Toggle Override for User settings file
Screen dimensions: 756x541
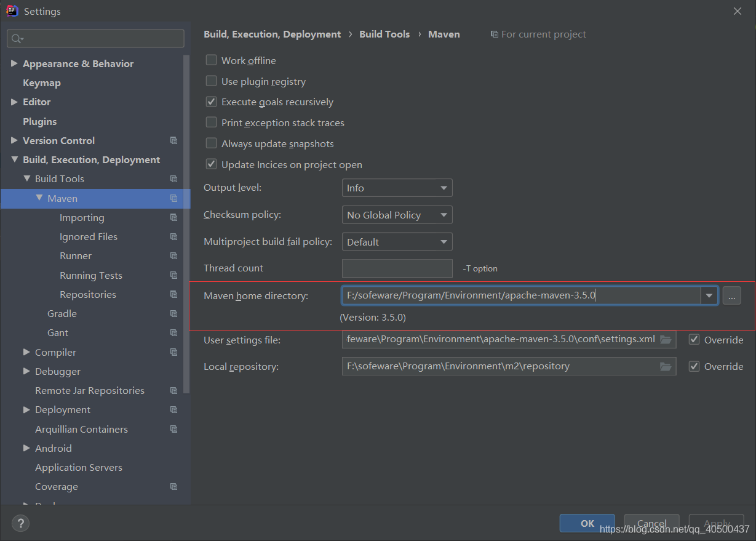(694, 340)
